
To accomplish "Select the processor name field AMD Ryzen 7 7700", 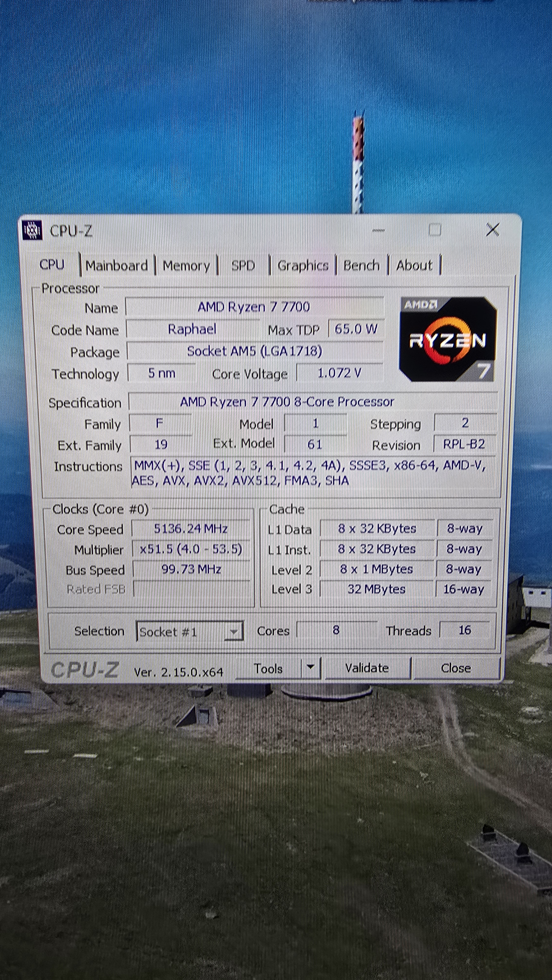I will point(254,307).
